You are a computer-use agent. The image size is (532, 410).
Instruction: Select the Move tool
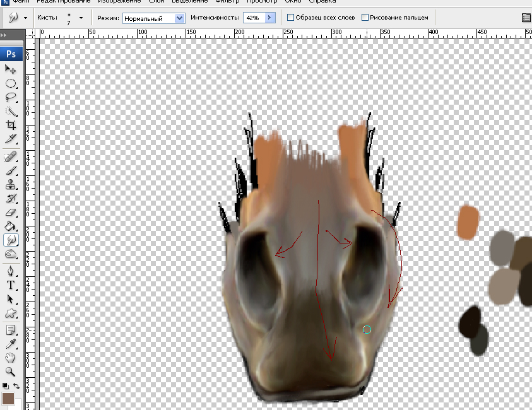tap(11, 69)
